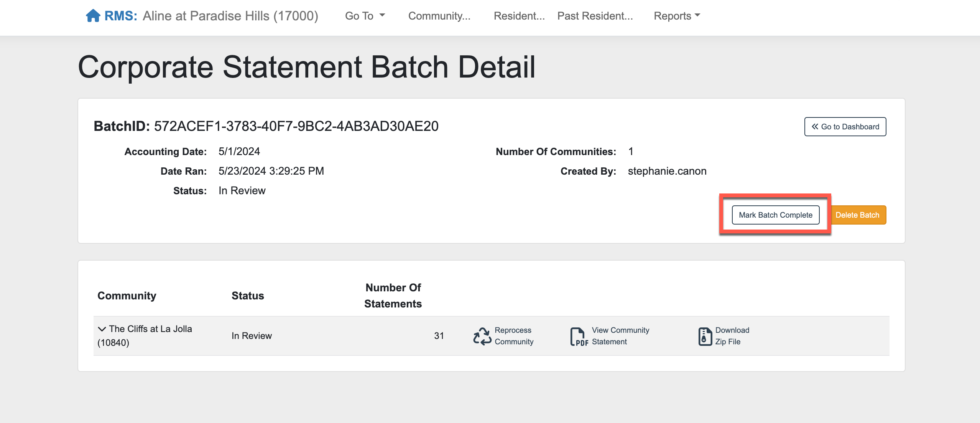The height and width of the screenshot is (423, 980).
Task: Click the PDF document icon
Action: click(x=579, y=337)
